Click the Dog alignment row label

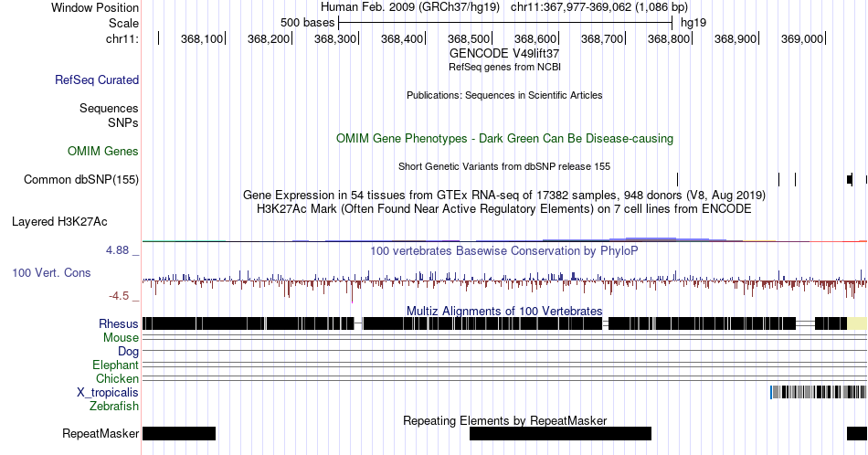tap(129, 352)
